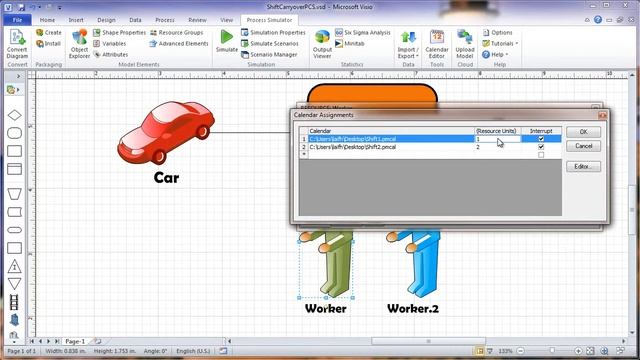Toggle Interrupt checkbox for Shift2 calendar
Image resolution: width=640 pixels, height=360 pixels.
tap(541, 147)
